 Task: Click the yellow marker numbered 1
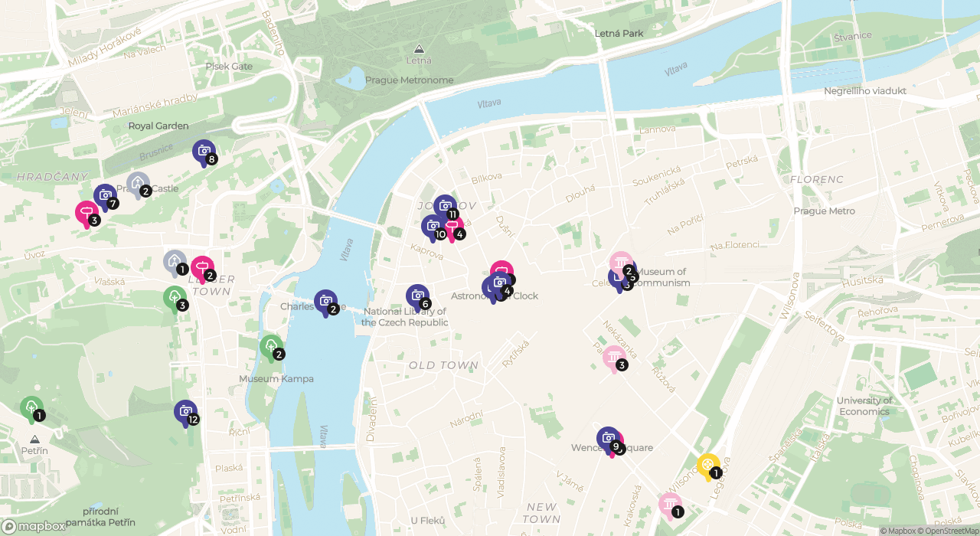pos(708,466)
